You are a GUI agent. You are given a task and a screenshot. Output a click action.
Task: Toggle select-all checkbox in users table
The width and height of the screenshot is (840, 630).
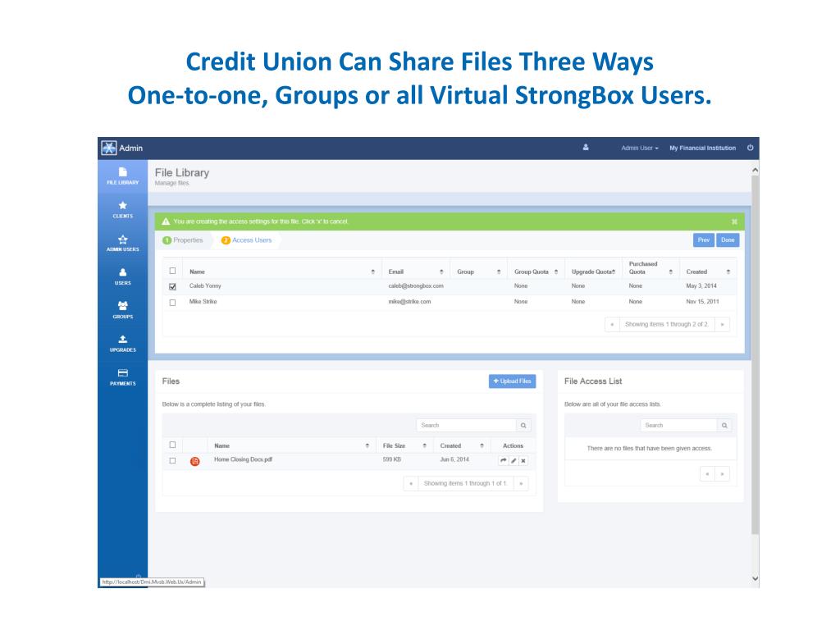[x=172, y=271]
